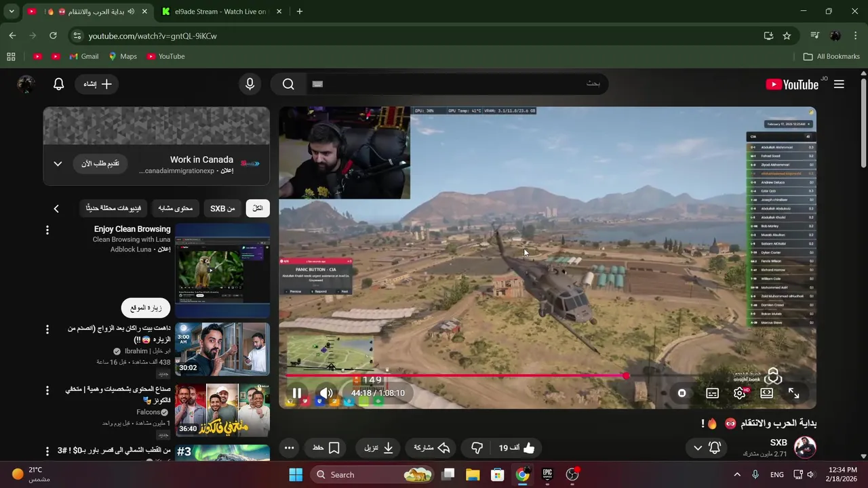The width and height of the screenshot is (868, 488).
Task: Switch player to theater mode
Action: [x=767, y=393]
